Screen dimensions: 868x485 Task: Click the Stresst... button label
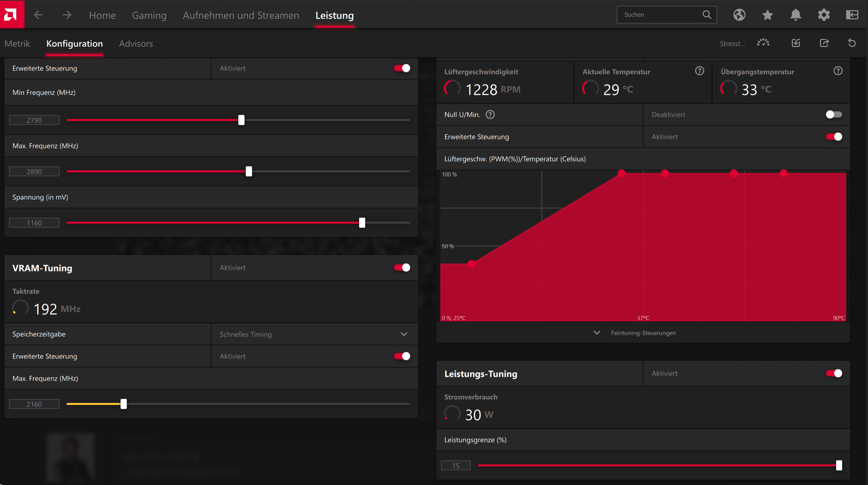pyautogui.click(x=732, y=44)
